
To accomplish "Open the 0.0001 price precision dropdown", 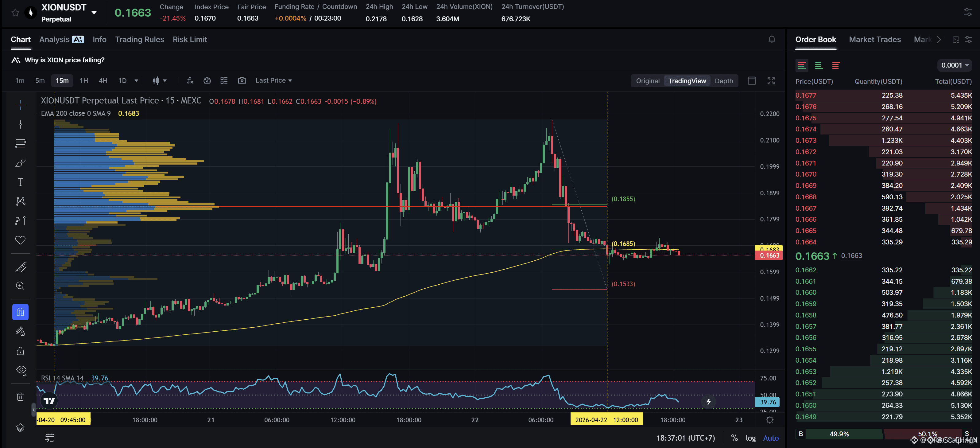I will pyautogui.click(x=955, y=65).
